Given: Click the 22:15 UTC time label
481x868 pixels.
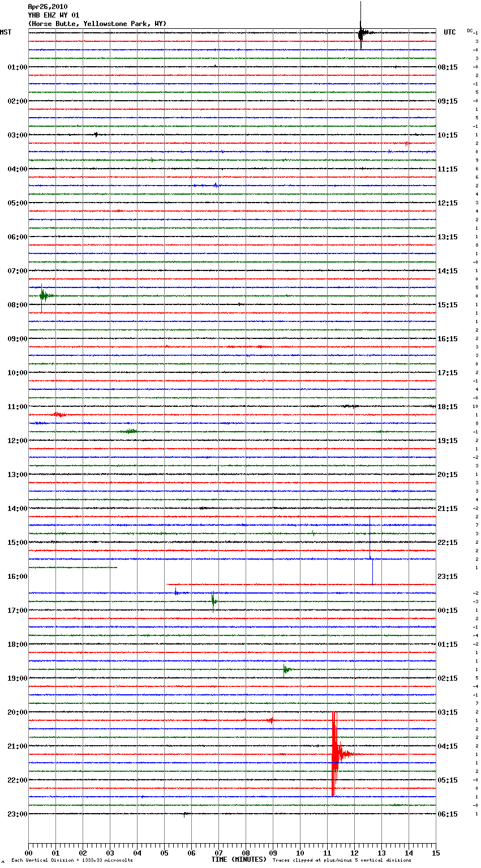Looking at the screenshot, I should [448, 543].
